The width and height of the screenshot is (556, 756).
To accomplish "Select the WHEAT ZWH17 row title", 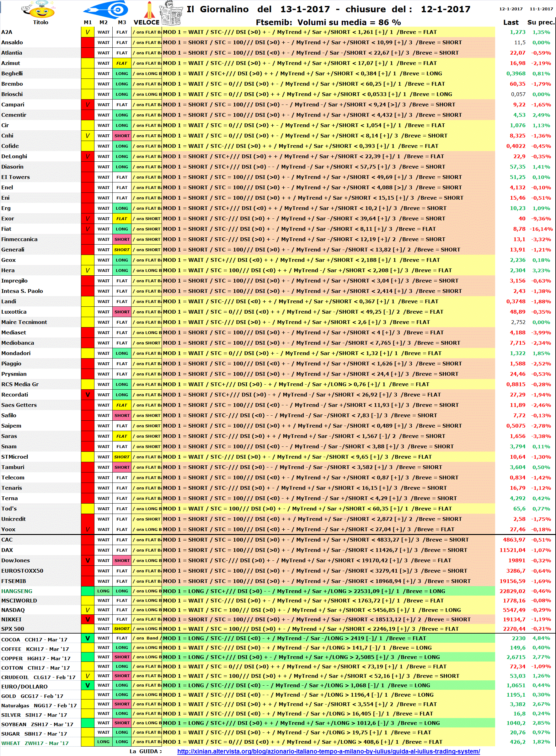I will pos(35,743).
